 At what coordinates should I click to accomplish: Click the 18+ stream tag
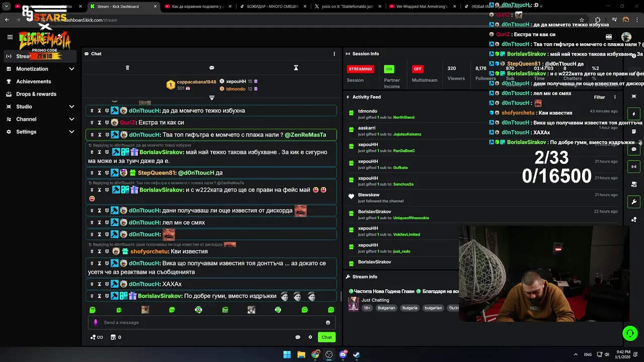[x=367, y=308]
